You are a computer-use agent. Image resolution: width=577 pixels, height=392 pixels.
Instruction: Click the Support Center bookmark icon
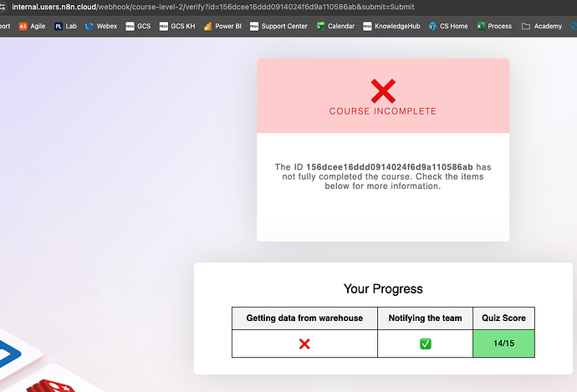click(x=254, y=26)
